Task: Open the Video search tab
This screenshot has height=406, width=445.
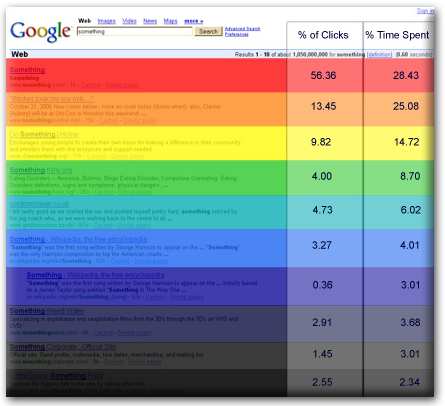Action: tap(129, 21)
